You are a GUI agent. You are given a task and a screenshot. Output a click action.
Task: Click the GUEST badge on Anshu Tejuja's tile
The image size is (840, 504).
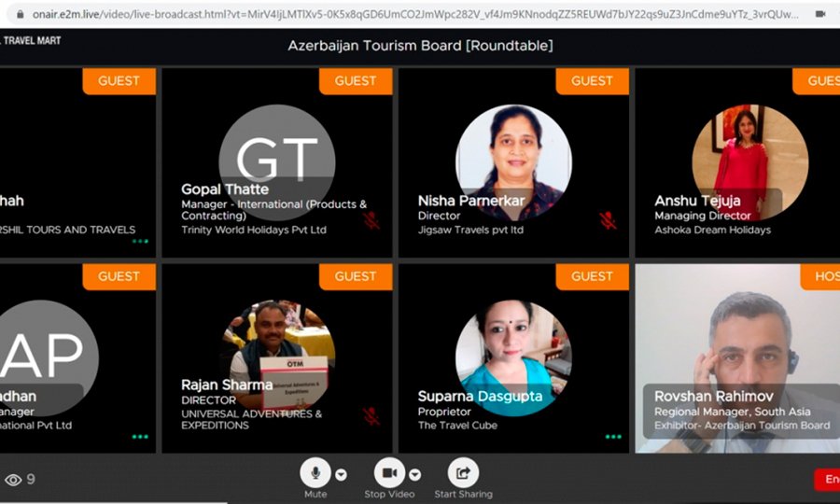tap(817, 81)
